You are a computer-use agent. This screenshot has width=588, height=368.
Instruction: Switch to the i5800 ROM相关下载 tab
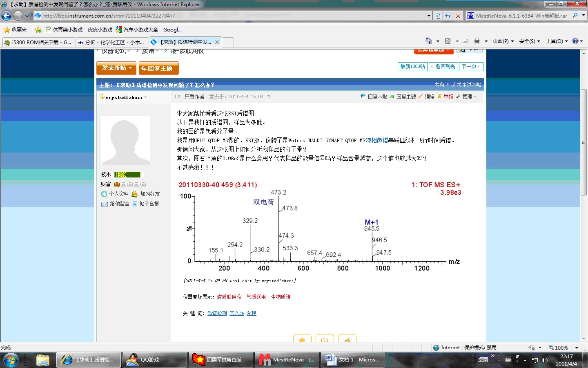click(x=38, y=42)
